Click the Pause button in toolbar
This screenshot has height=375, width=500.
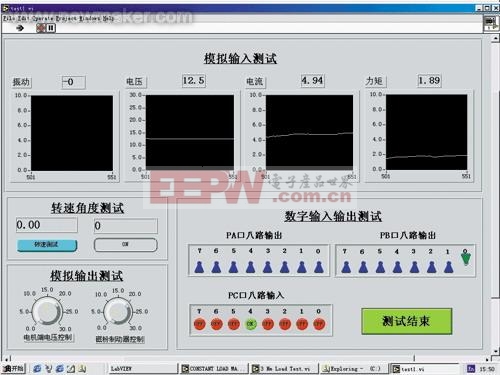[x=51, y=28]
